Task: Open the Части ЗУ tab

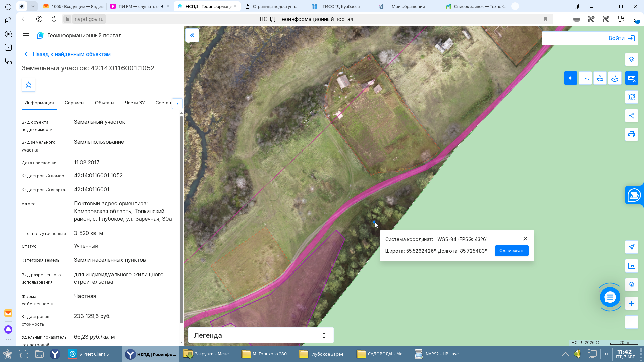Action: tap(135, 103)
